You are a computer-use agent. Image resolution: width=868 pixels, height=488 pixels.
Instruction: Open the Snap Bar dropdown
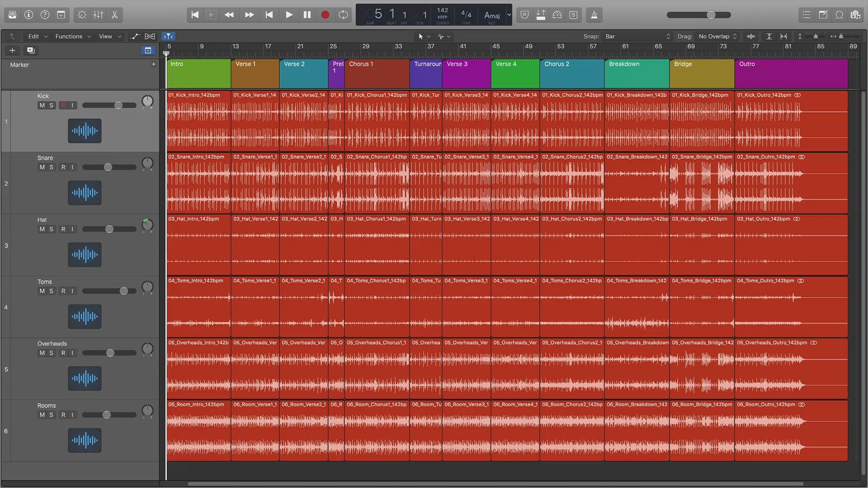pyautogui.click(x=638, y=36)
